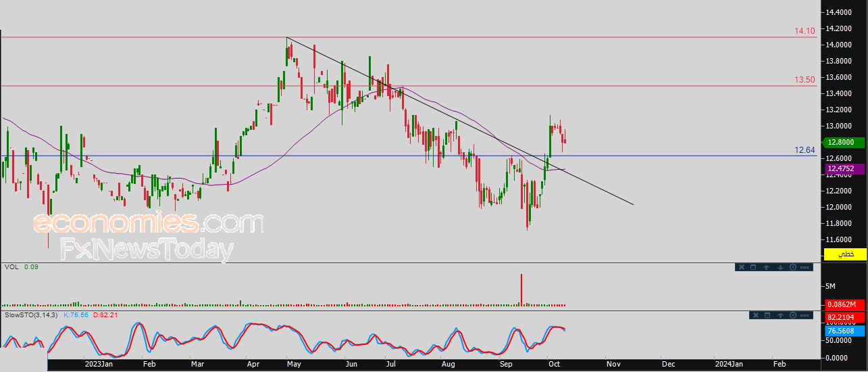
Task: Open SlowSTO settings gear
Action: tap(793, 315)
